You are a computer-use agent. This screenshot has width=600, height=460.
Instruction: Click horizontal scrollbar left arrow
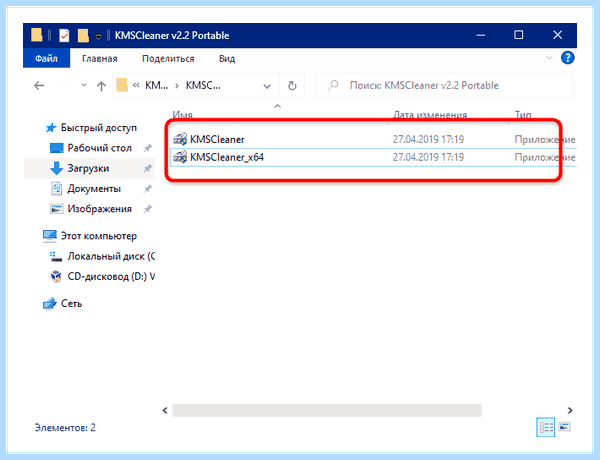[165, 410]
